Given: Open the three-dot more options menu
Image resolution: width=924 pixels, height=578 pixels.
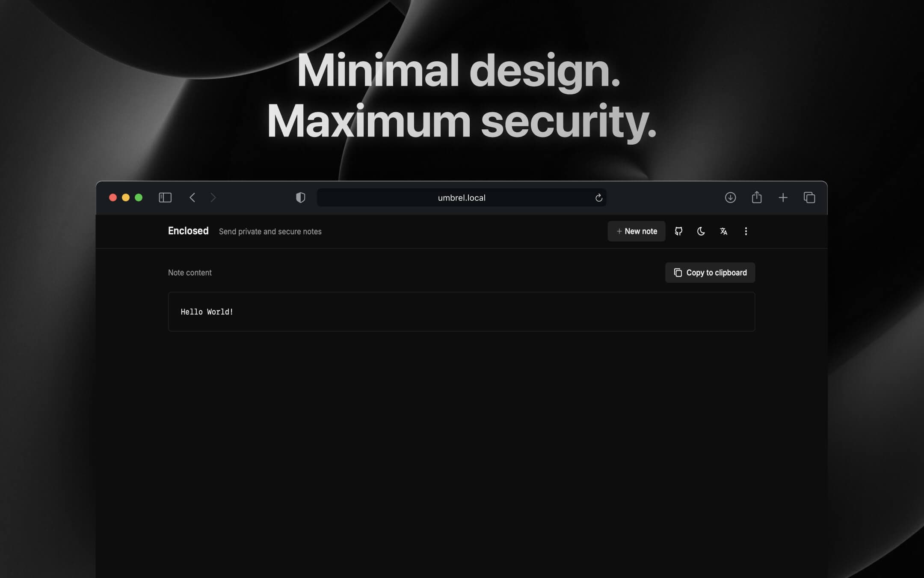Looking at the screenshot, I should tap(746, 231).
